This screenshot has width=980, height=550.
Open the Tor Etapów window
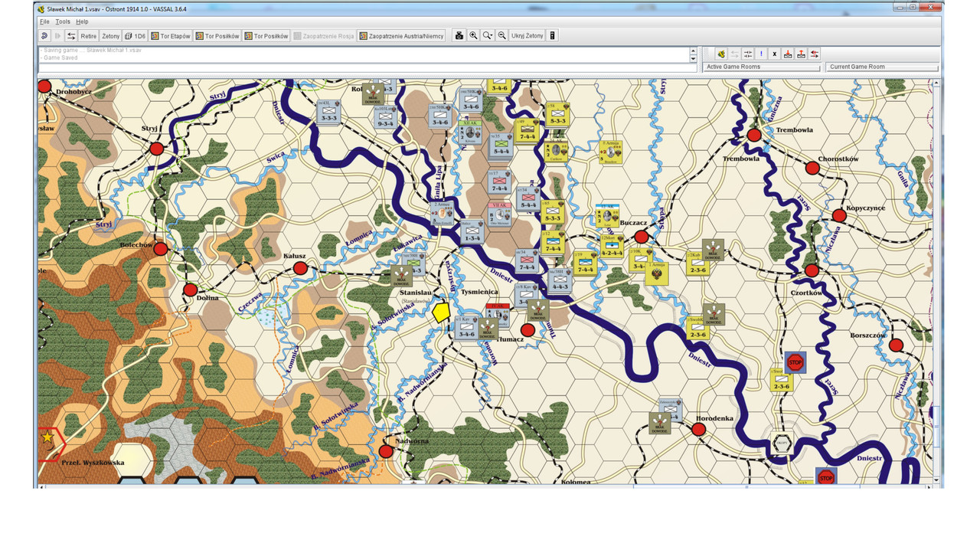(x=171, y=36)
